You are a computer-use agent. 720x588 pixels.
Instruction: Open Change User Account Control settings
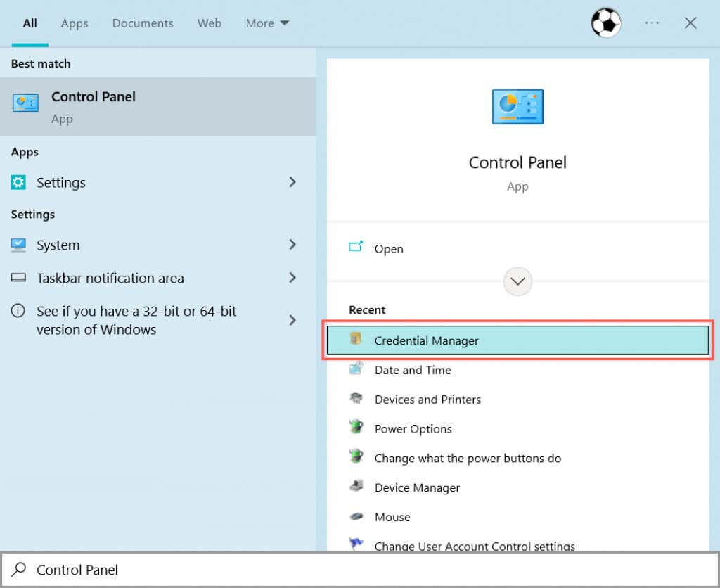tap(517, 542)
